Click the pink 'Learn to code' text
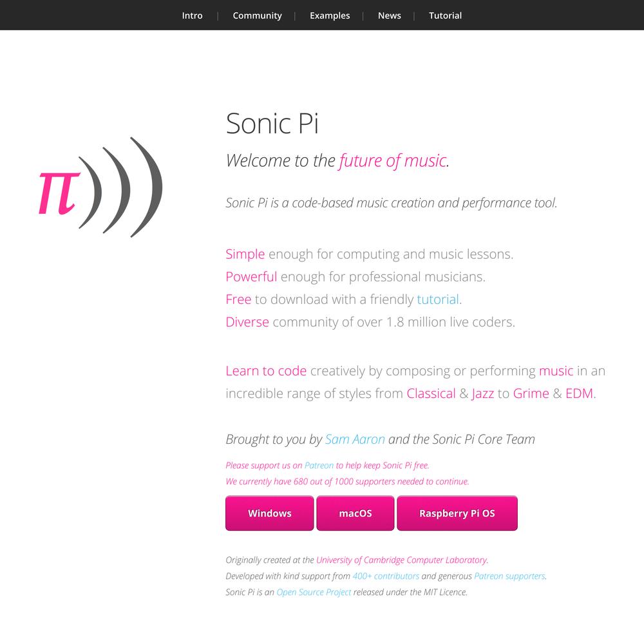 tap(266, 371)
